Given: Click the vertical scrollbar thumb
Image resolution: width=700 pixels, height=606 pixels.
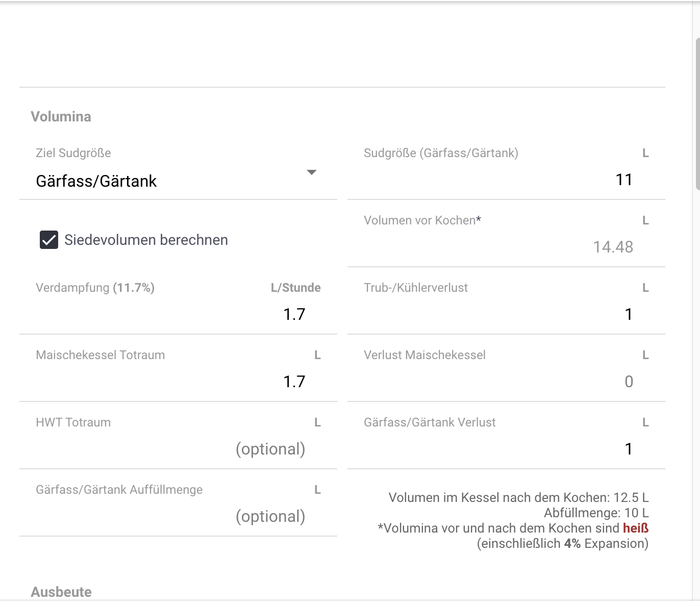Looking at the screenshot, I should (697, 113).
